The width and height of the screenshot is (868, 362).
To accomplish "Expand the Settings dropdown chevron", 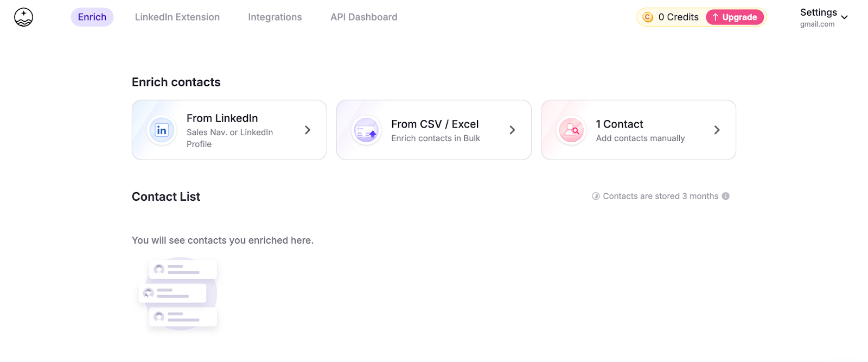I will [844, 17].
